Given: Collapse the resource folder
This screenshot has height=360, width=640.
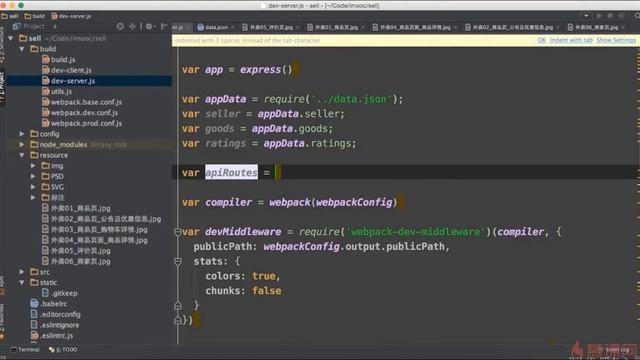Looking at the screenshot, I should pos(22,155).
